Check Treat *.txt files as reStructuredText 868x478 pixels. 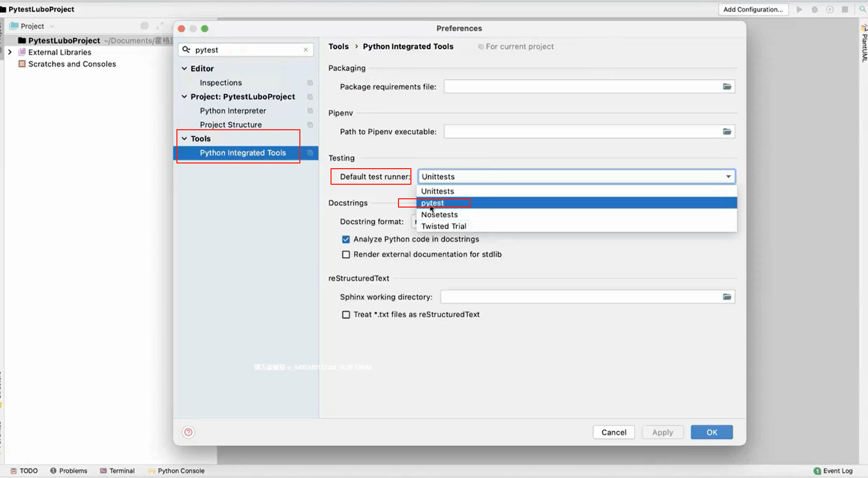coord(346,315)
